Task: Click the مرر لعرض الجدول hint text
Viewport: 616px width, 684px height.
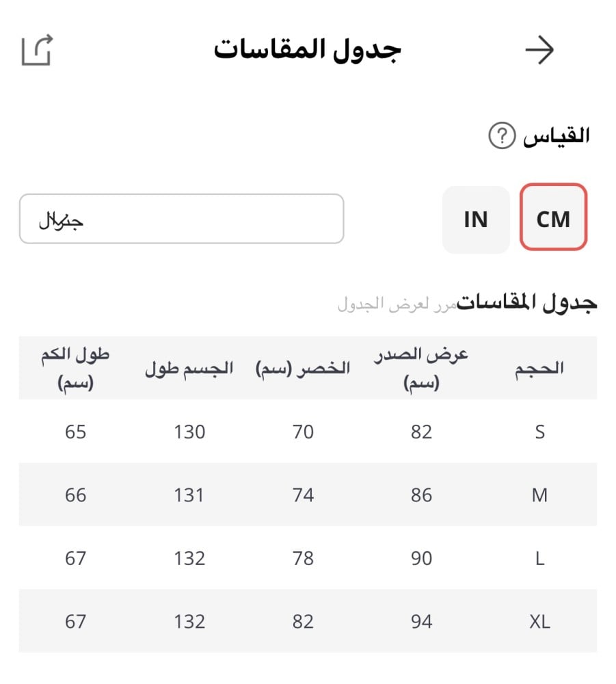Action: [x=396, y=304]
